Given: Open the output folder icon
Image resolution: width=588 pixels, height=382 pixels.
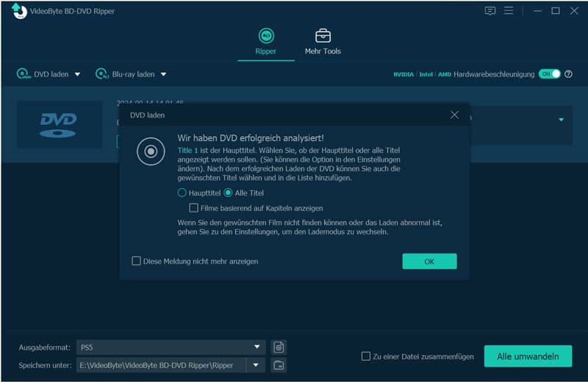Looking at the screenshot, I should pos(279,365).
